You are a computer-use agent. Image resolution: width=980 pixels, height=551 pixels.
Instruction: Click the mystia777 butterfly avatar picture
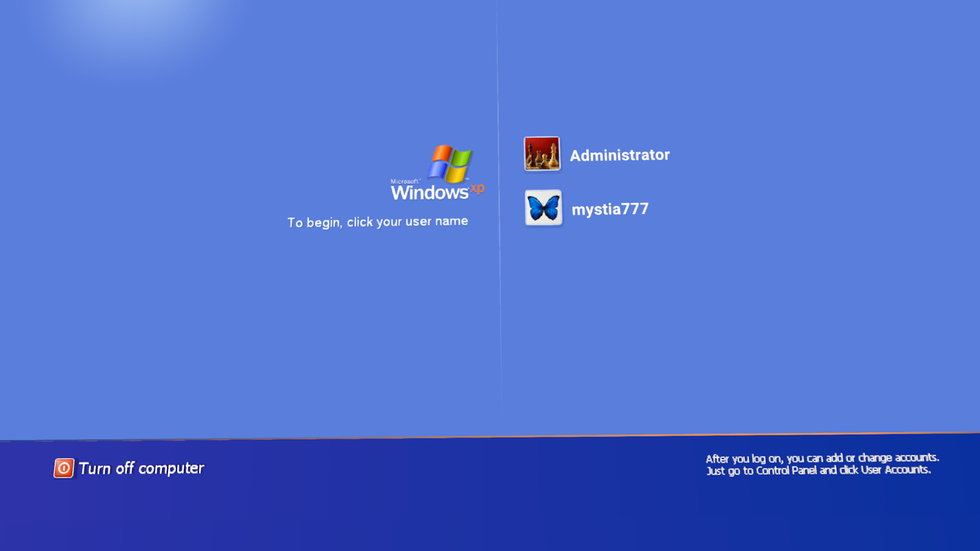click(x=543, y=208)
